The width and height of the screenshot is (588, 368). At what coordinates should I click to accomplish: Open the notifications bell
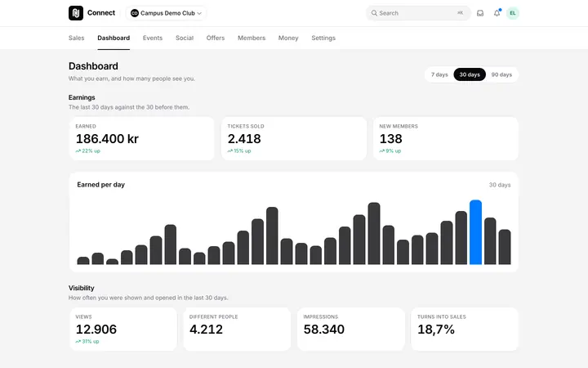pyautogui.click(x=497, y=13)
